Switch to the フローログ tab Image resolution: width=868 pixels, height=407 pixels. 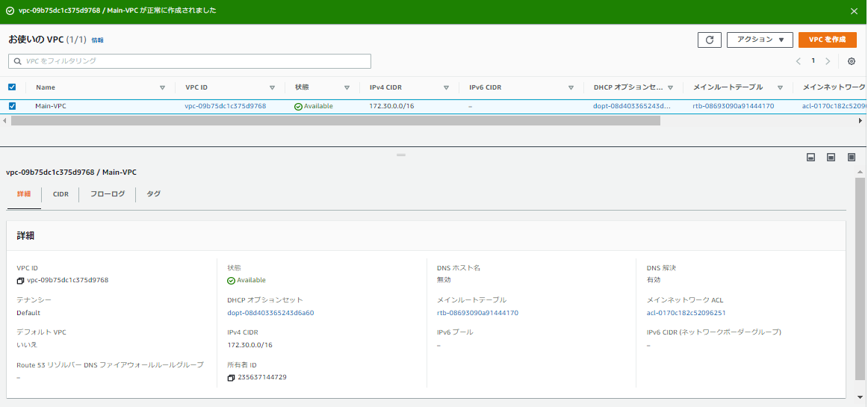coord(108,194)
